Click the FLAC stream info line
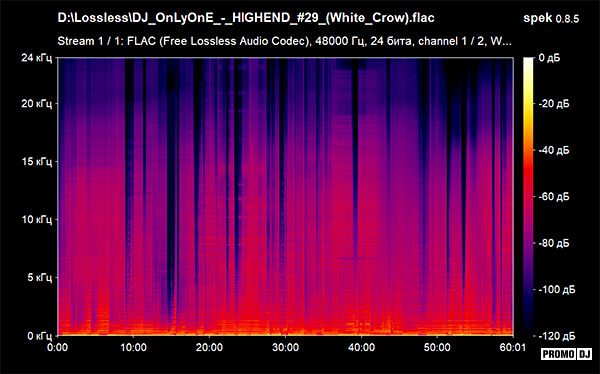Image resolution: width=600 pixels, height=374 pixels. click(284, 41)
